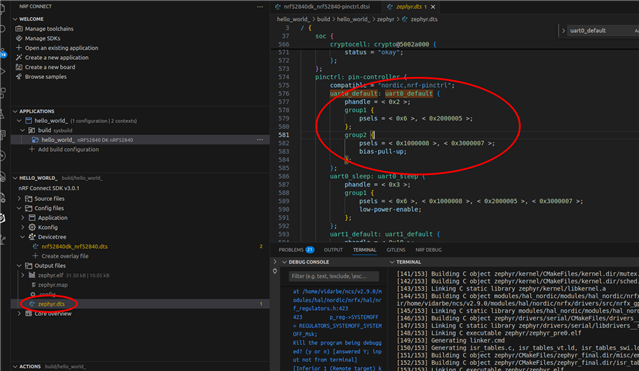This screenshot has width=639, height=371.
Task: Click plus icon for Create overlay file
Action: (35, 256)
